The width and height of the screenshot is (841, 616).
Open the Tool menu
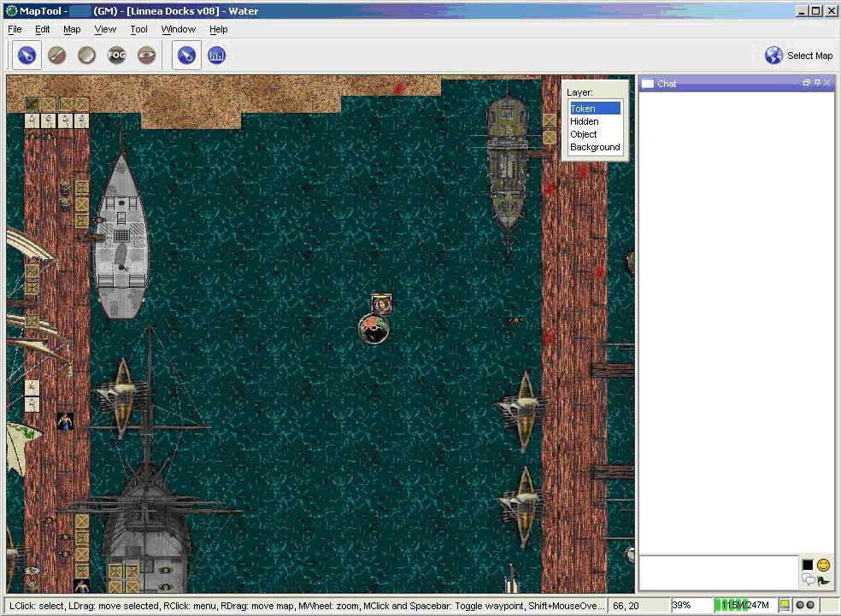(138, 29)
